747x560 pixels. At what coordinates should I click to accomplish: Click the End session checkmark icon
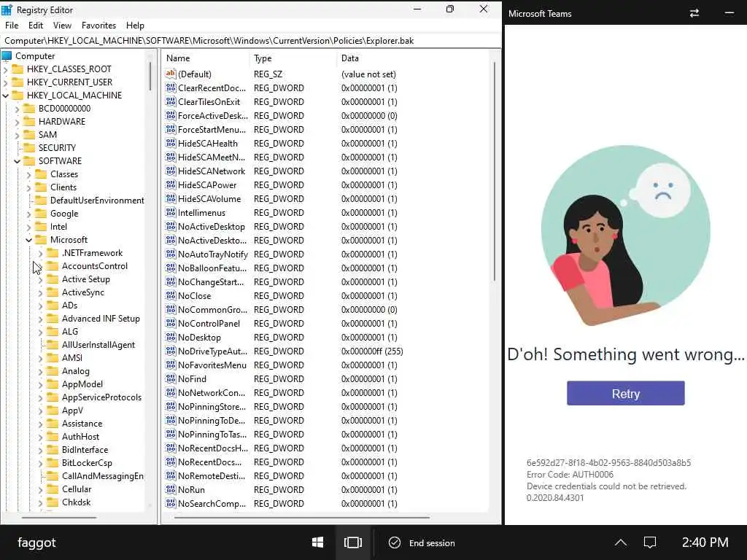tap(395, 542)
